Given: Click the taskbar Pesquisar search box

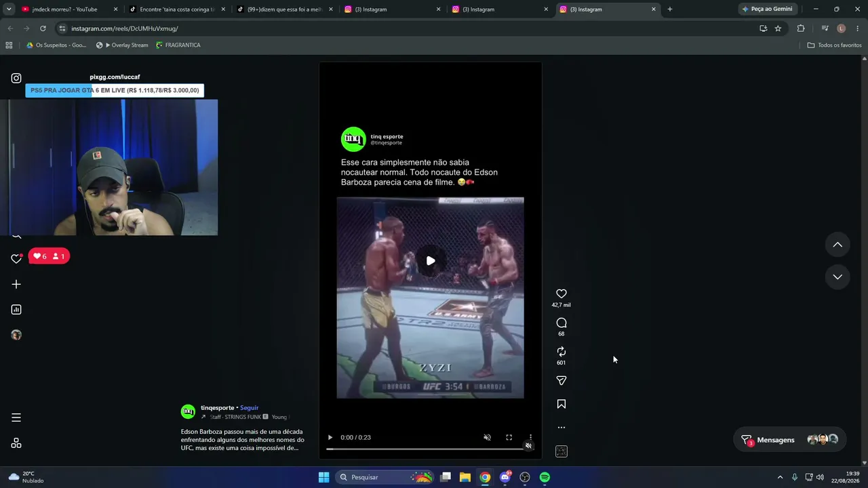Looking at the screenshot, I should point(385,477).
